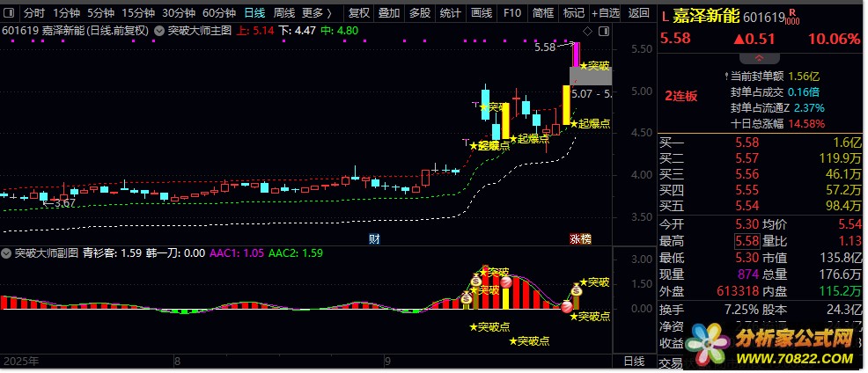The image size is (868, 373).
Task: Click the 8 month marker on the time axis
Action: 177,362
